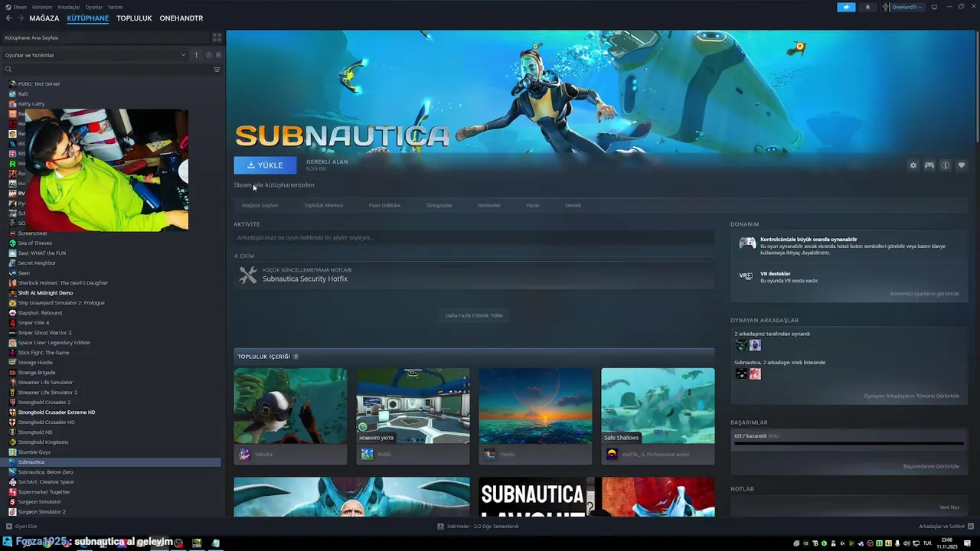
Task: Open sunset ocean community thumbnail
Action: (x=535, y=406)
